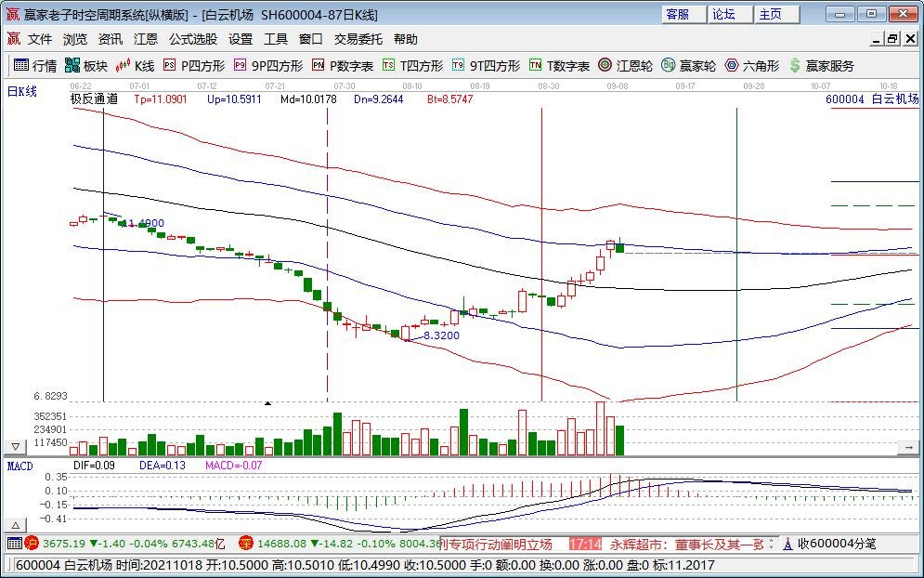Open the 窗口 menu
The width and height of the screenshot is (924, 578).
click(311, 39)
